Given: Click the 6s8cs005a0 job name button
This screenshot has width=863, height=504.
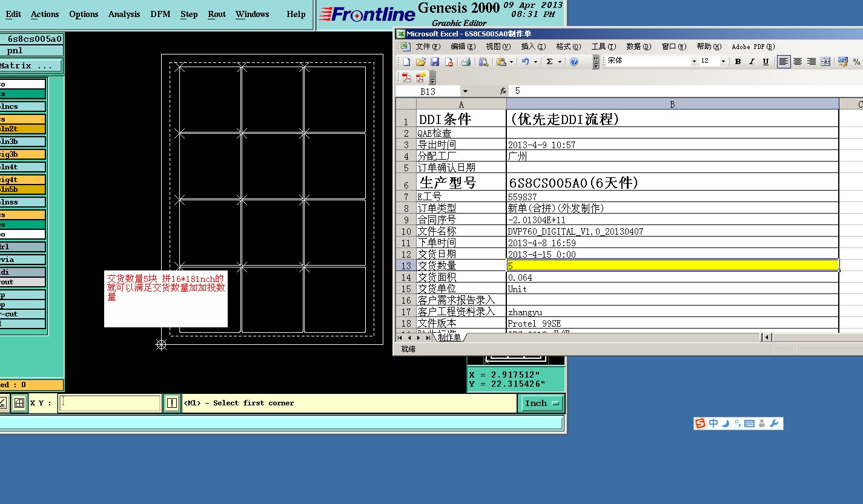Looking at the screenshot, I should [31, 39].
